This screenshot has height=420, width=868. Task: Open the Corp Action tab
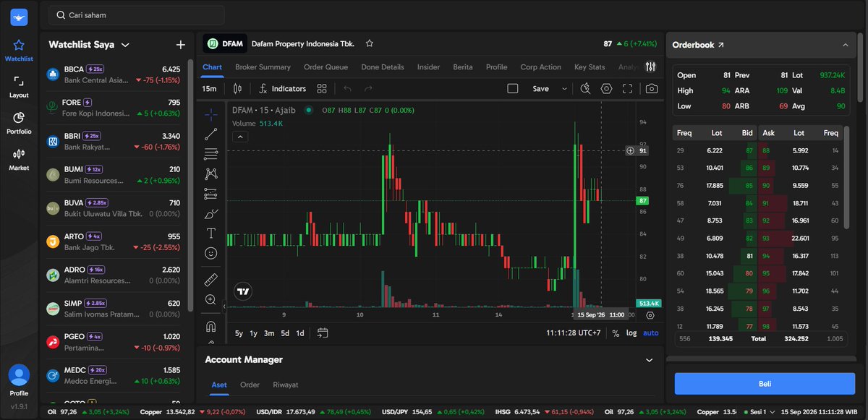[x=540, y=67]
